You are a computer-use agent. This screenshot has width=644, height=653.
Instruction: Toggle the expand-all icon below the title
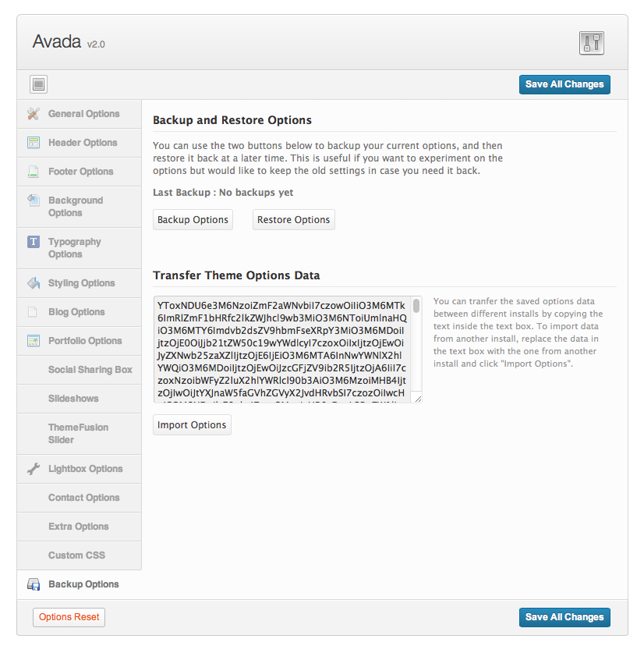40,84
